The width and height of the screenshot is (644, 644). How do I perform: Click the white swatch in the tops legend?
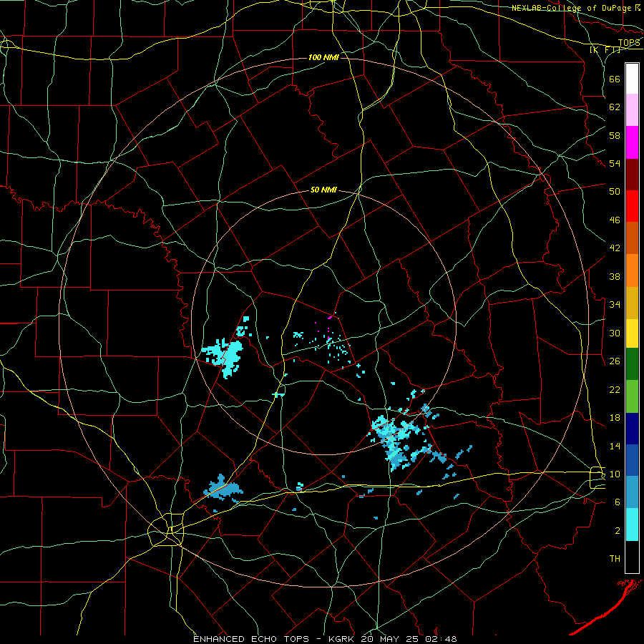point(632,79)
